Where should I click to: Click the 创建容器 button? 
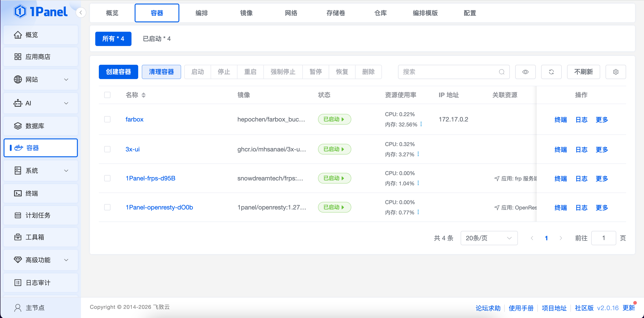coord(118,72)
